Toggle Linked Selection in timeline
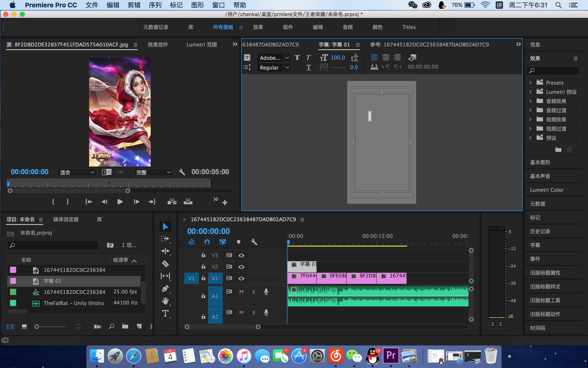This screenshot has width=588, height=368. (x=223, y=242)
